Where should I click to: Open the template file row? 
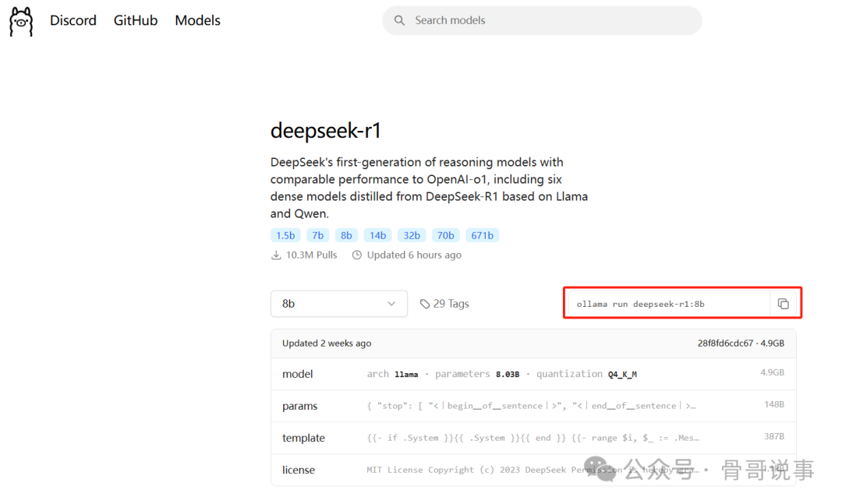tap(533, 438)
